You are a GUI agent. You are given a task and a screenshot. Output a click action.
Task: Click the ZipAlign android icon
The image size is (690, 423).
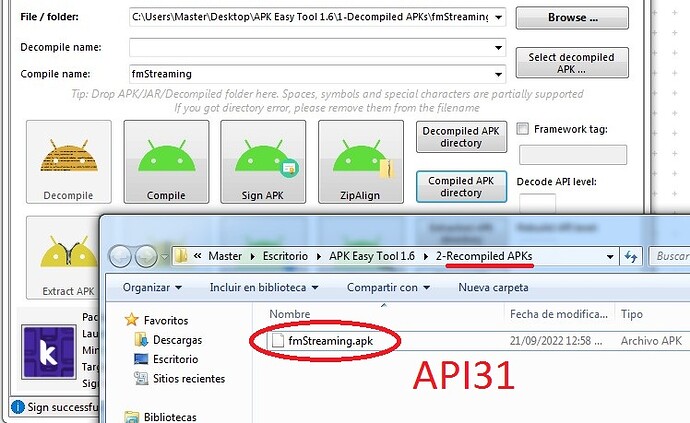(363, 158)
